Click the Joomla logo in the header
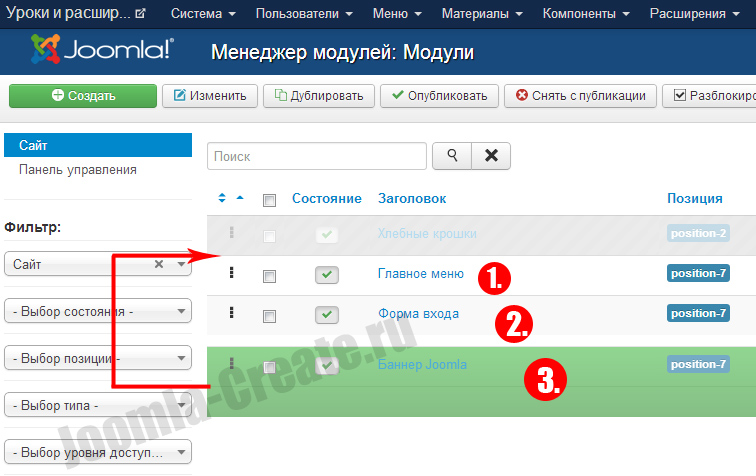The width and height of the screenshot is (756, 476). (x=101, y=51)
